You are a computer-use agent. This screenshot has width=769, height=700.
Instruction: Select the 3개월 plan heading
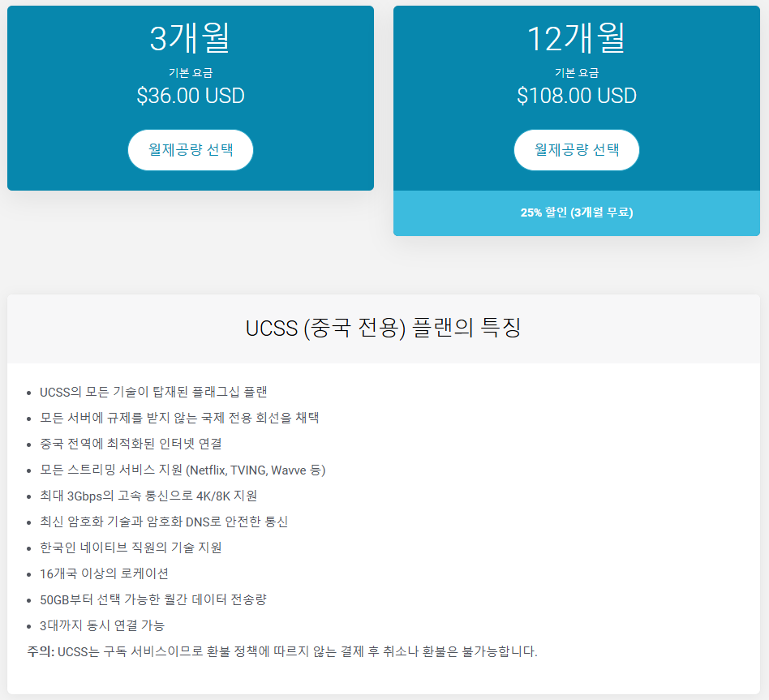(191, 38)
